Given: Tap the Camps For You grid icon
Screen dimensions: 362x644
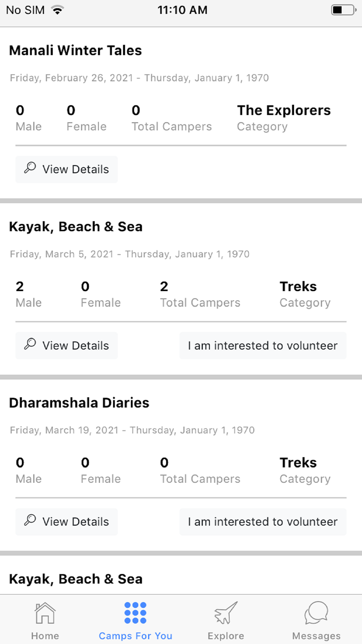Looking at the screenshot, I should click(x=135, y=613).
